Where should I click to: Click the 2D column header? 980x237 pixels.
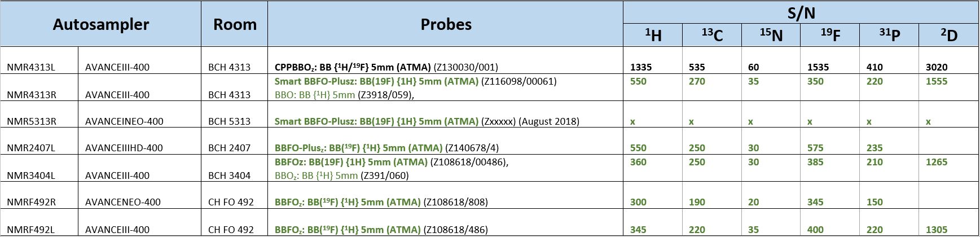(x=949, y=36)
